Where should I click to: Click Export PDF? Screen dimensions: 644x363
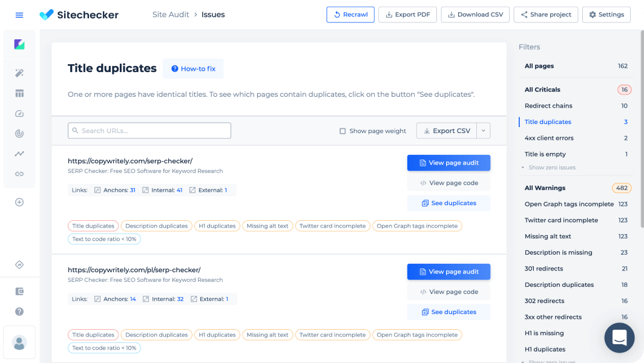pyautogui.click(x=407, y=15)
